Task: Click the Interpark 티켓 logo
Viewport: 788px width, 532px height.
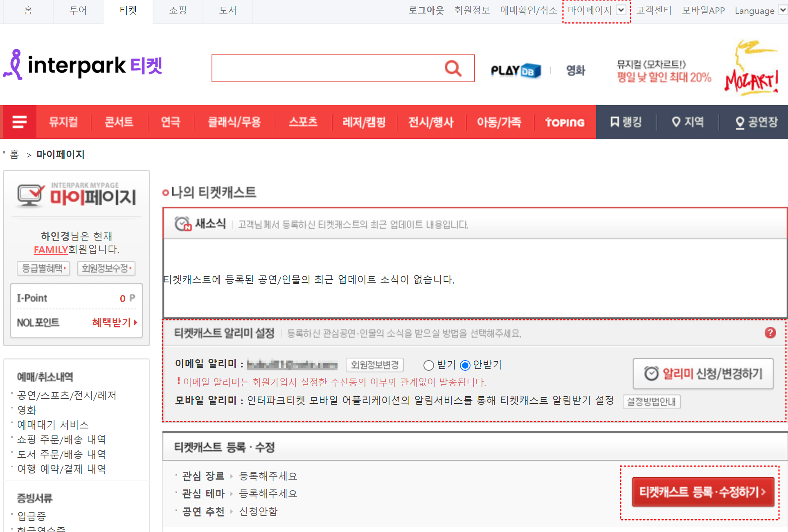Action: click(82, 65)
